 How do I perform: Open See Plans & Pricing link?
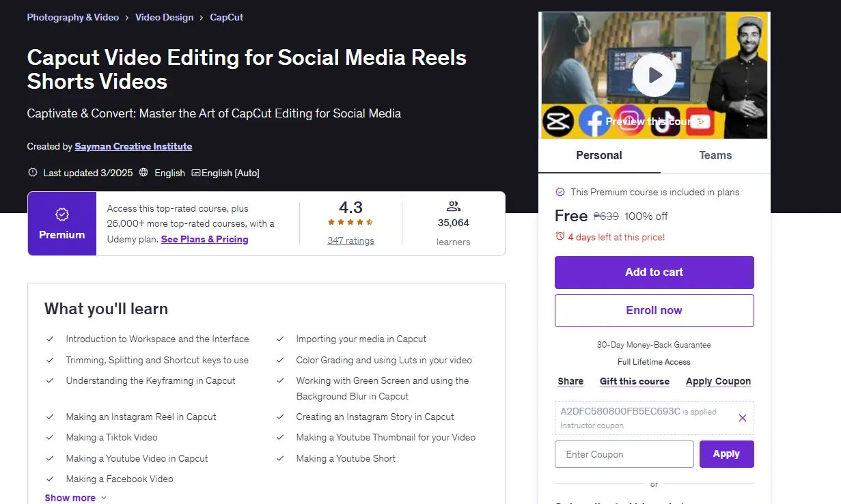pyautogui.click(x=204, y=239)
